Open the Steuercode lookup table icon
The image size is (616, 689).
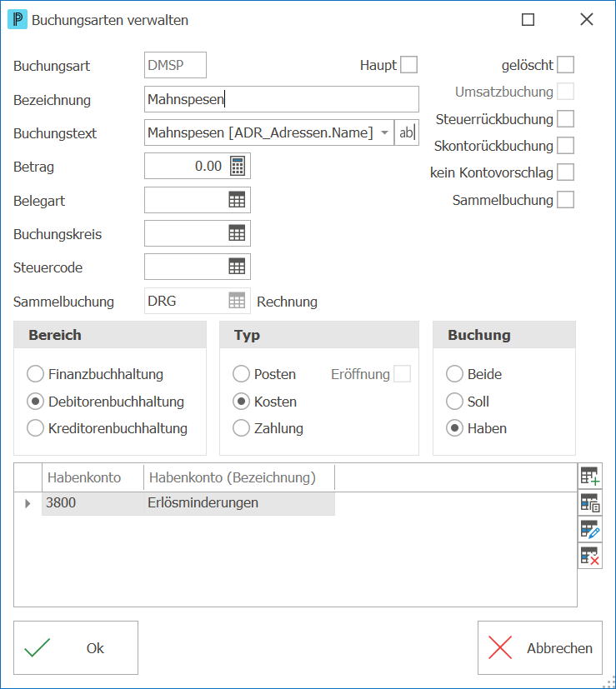[x=237, y=267]
